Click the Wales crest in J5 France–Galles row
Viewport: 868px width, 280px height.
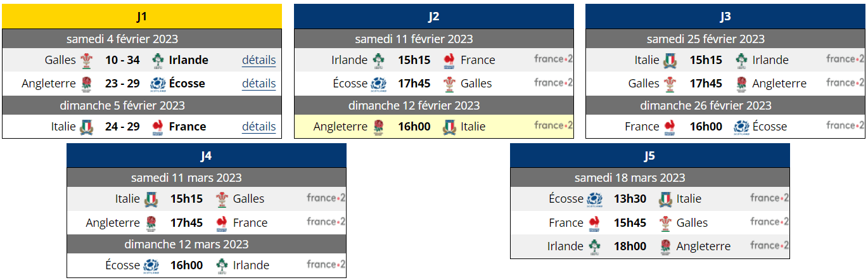coord(665,223)
